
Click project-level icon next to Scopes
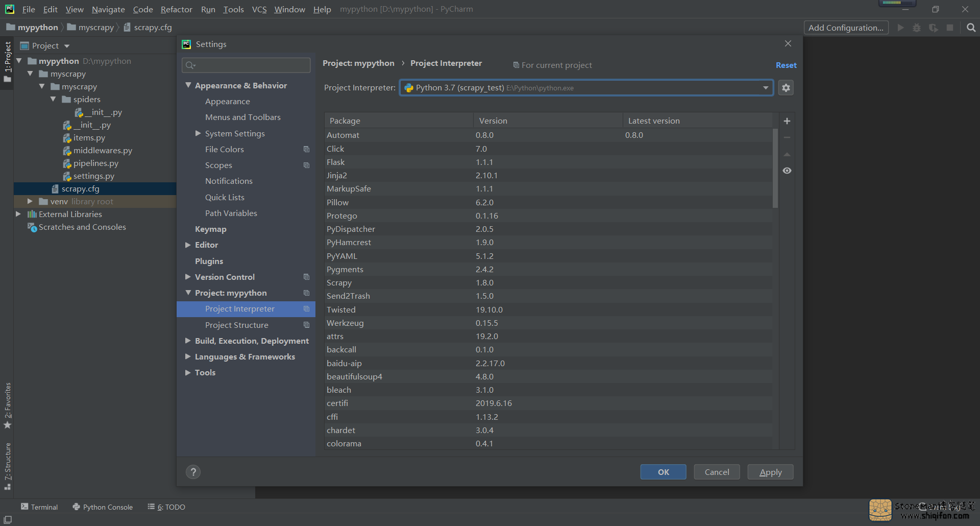click(306, 165)
